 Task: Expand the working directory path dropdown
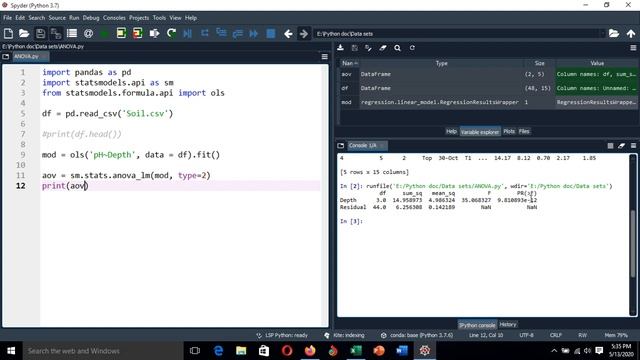coord(602,34)
